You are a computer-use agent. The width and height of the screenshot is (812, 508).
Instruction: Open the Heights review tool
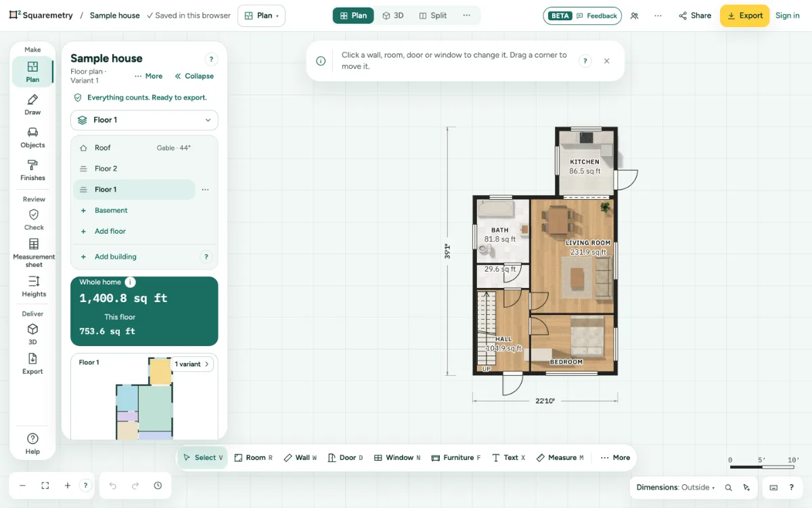point(34,287)
